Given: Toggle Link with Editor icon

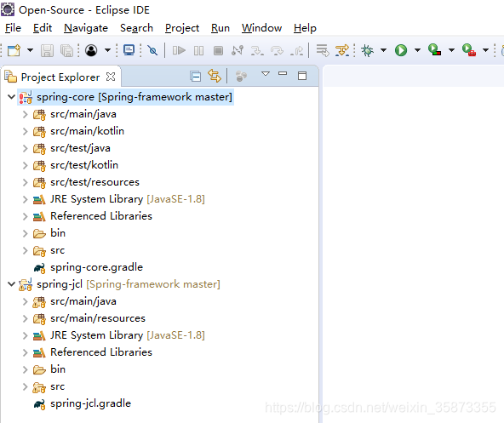Looking at the screenshot, I should 215,77.
